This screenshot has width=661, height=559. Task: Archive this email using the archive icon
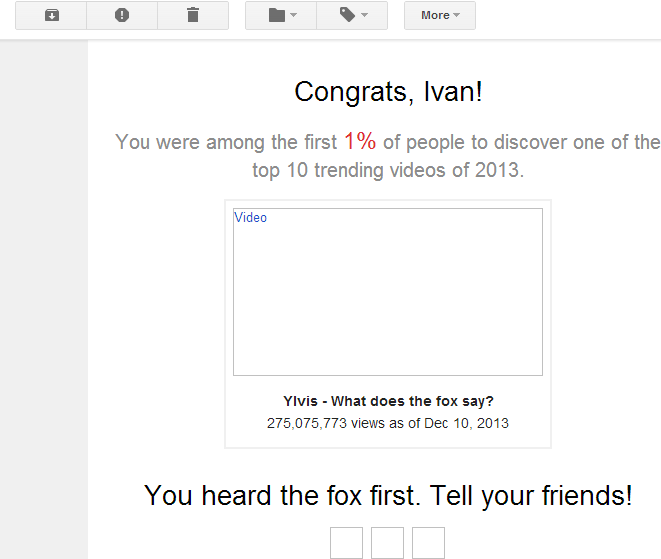(51, 16)
